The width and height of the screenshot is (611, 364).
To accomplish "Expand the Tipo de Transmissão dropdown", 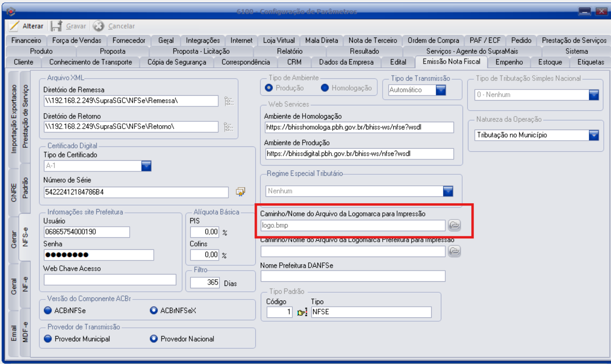I will (x=440, y=90).
